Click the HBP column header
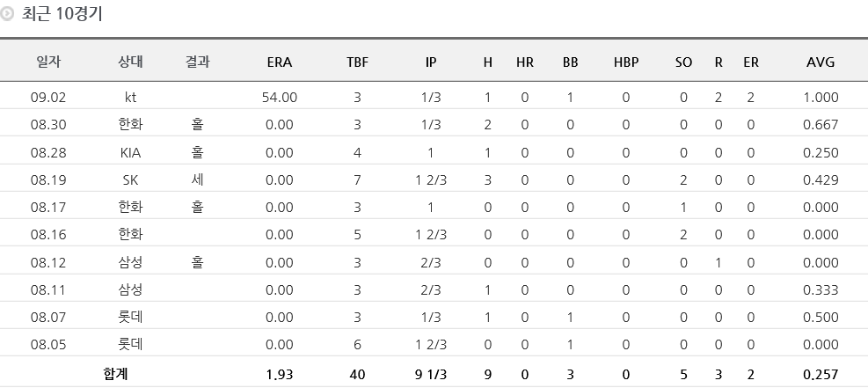The height and width of the screenshot is (388, 868). pos(626,62)
